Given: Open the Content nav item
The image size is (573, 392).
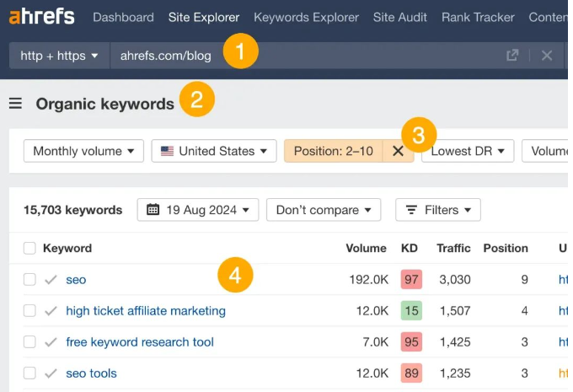Looking at the screenshot, I should coord(549,17).
